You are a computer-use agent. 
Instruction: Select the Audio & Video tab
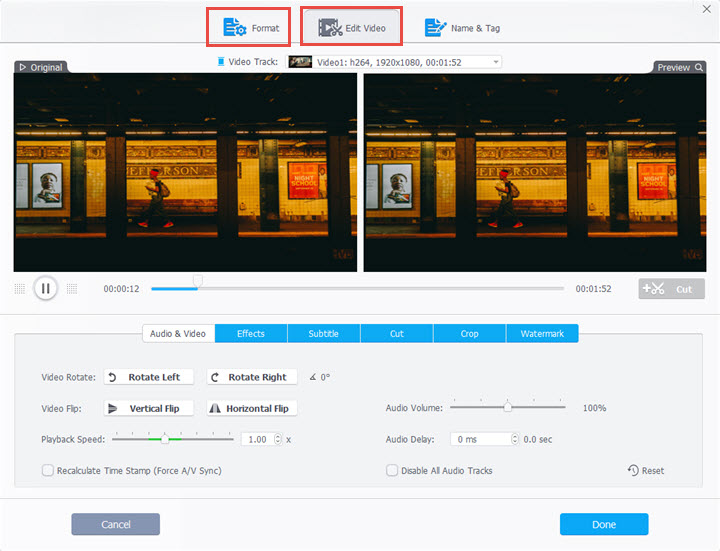coord(178,334)
